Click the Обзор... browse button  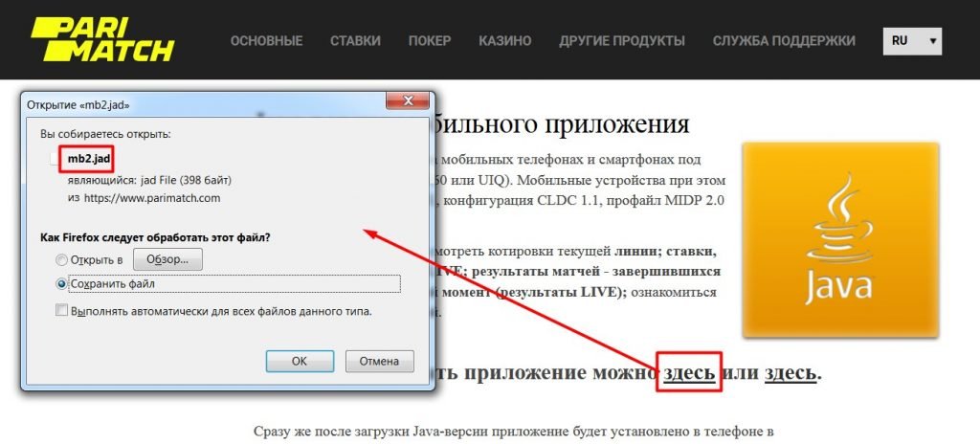[167, 259]
